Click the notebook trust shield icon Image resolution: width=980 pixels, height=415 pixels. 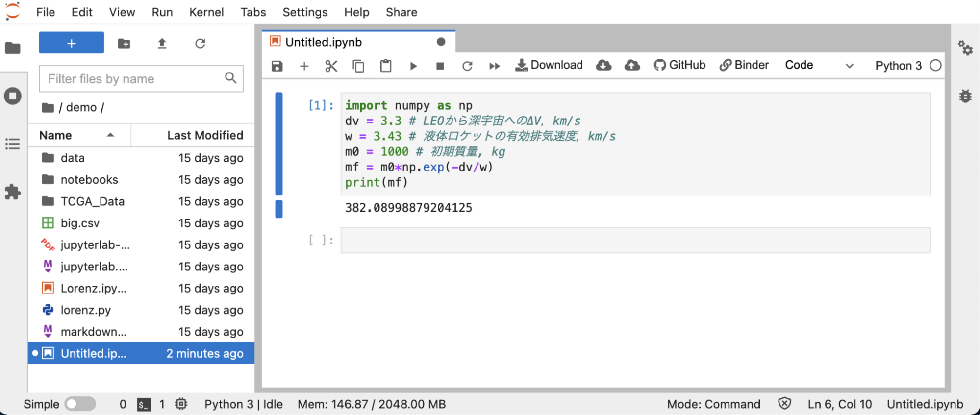[x=784, y=404]
